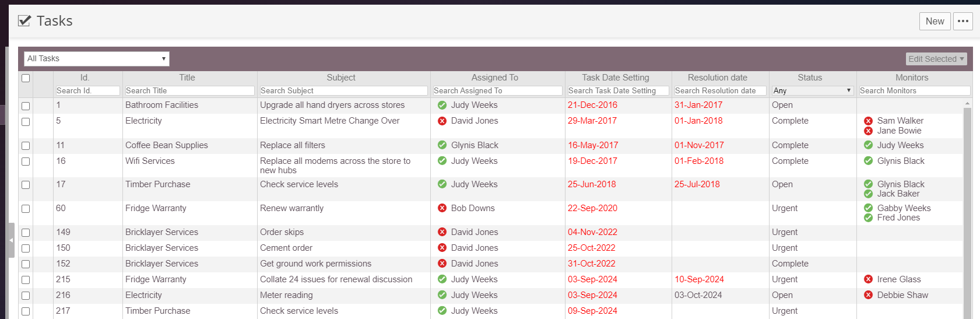Tick checkbox for task 11 Coffee Bean Supplies
This screenshot has width=980, height=319.
tap(26, 146)
